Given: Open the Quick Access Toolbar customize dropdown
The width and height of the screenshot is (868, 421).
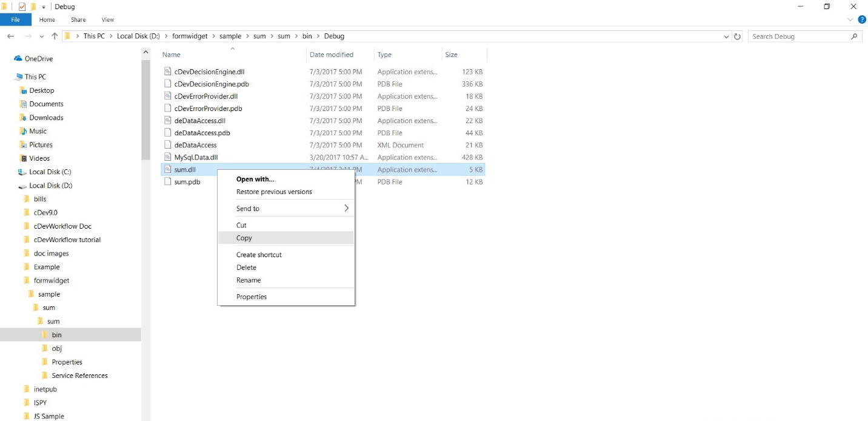Looking at the screenshot, I should pos(42,7).
